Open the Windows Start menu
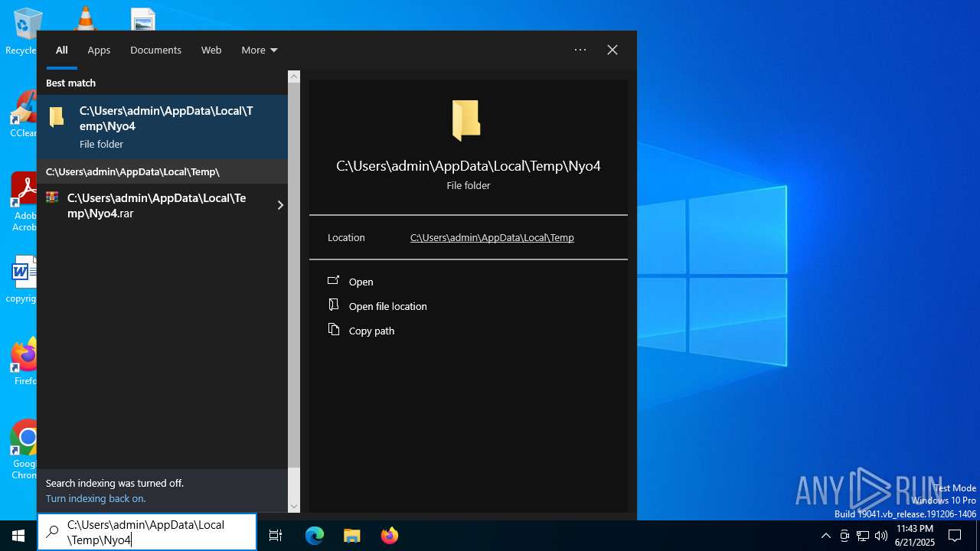Image resolution: width=980 pixels, height=551 pixels. 18,536
